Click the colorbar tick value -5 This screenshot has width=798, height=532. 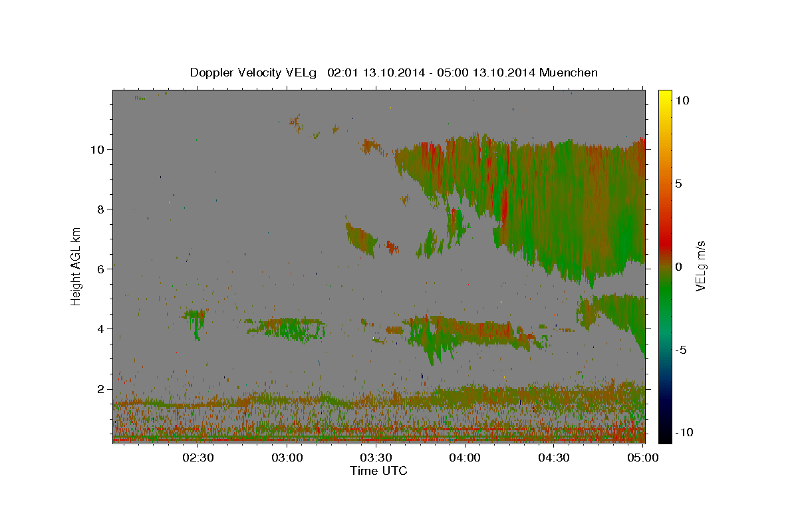tap(682, 349)
